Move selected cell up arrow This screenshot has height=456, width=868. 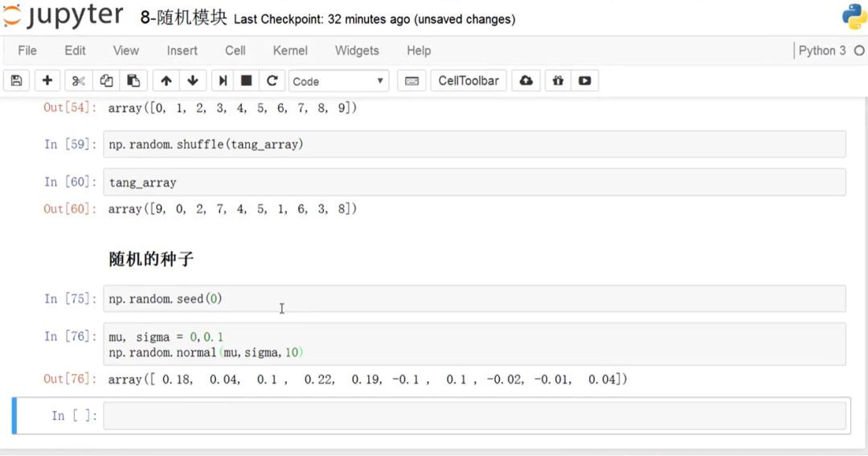(x=166, y=81)
